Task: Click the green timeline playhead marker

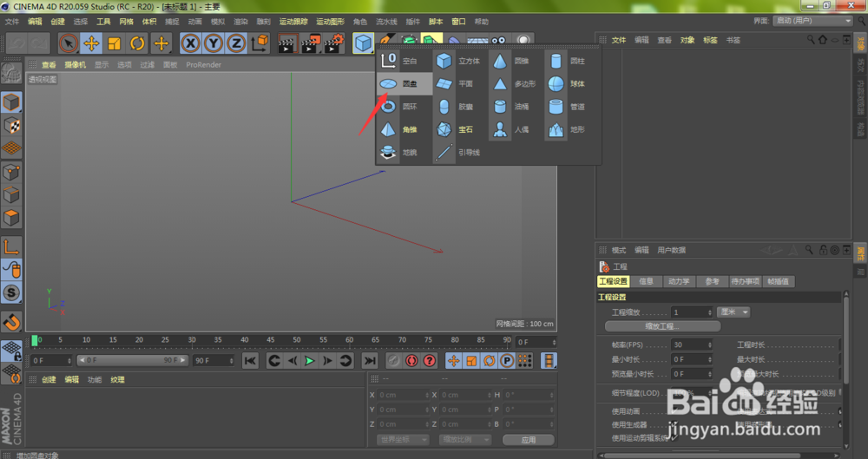Action: click(35, 340)
